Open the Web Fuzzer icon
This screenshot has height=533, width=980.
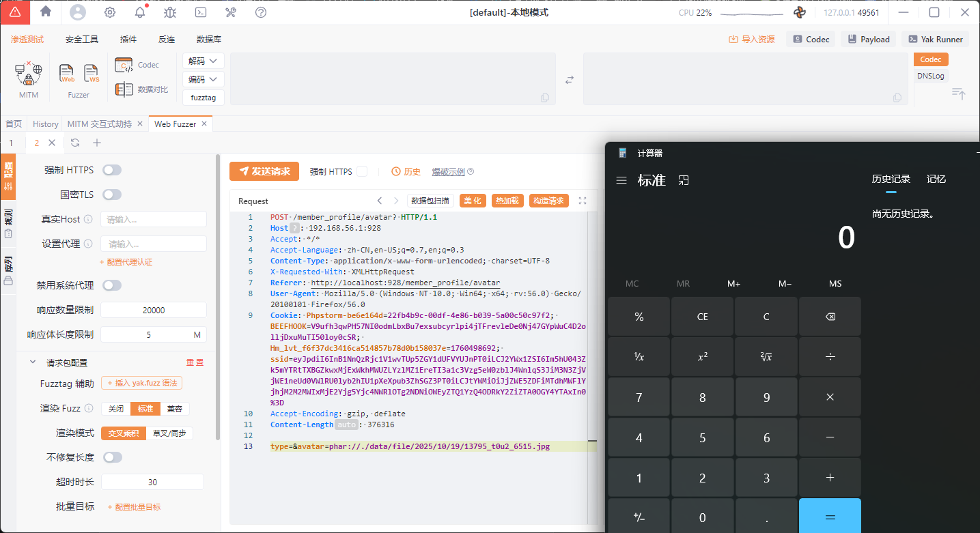(x=67, y=73)
